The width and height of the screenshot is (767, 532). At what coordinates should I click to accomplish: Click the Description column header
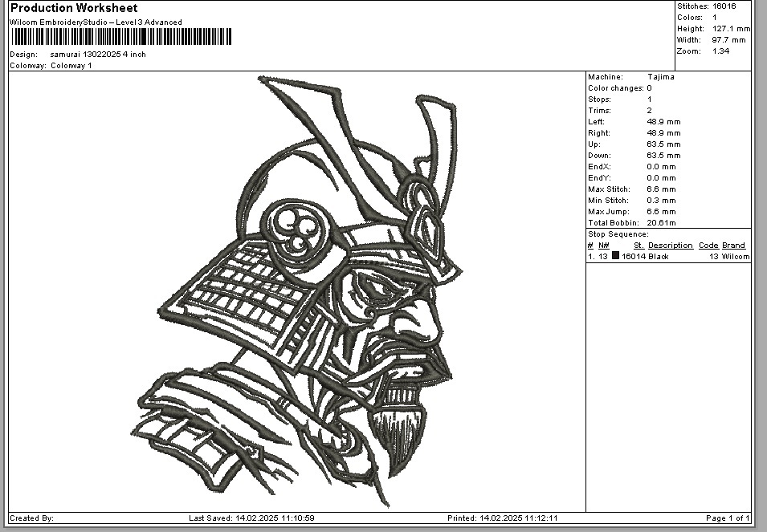click(x=670, y=246)
